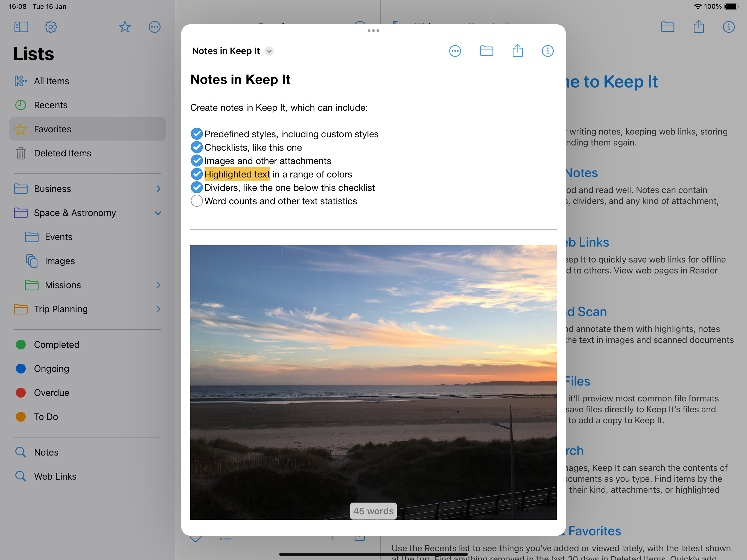Open the note title dropdown arrow
The height and width of the screenshot is (560, 747).
[x=269, y=51]
